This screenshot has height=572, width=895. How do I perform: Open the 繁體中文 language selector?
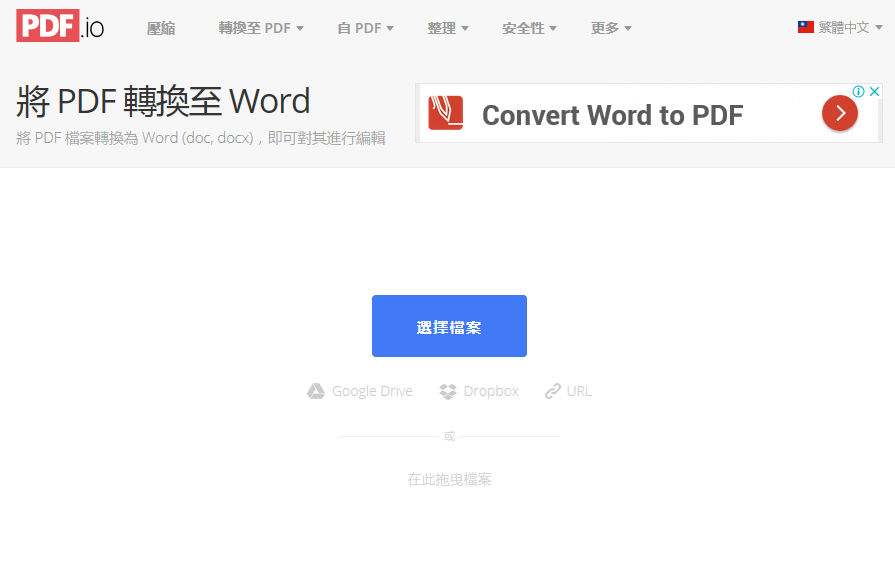coord(840,27)
